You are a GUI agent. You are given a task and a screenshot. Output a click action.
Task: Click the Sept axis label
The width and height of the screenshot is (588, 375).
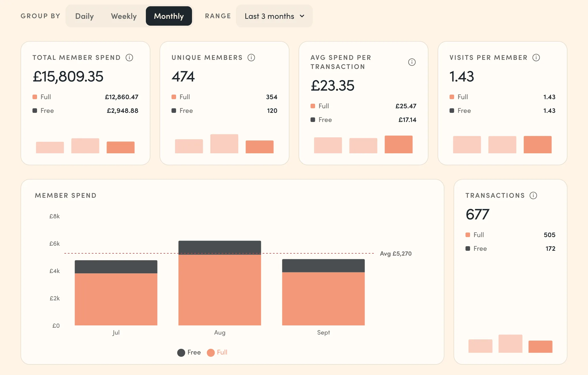click(x=323, y=333)
